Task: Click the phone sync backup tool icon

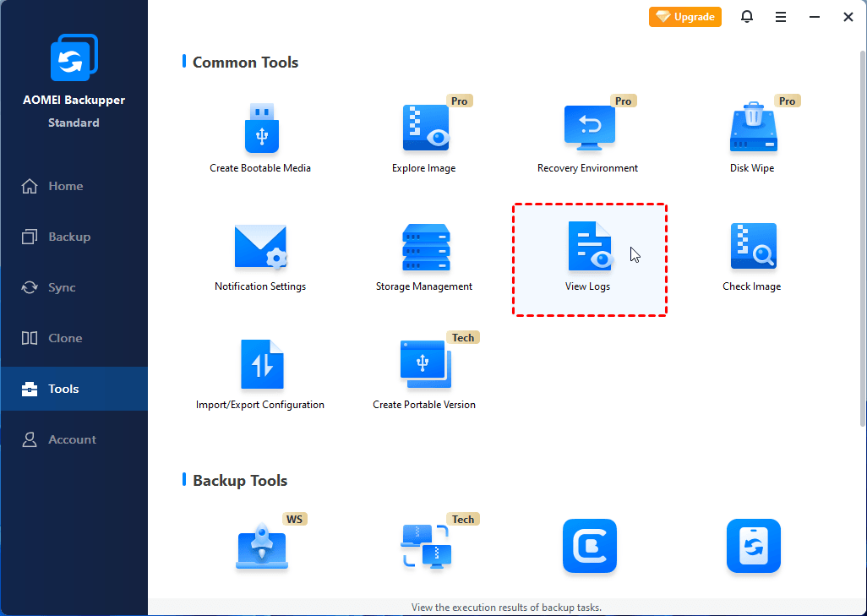Action: tap(754, 546)
